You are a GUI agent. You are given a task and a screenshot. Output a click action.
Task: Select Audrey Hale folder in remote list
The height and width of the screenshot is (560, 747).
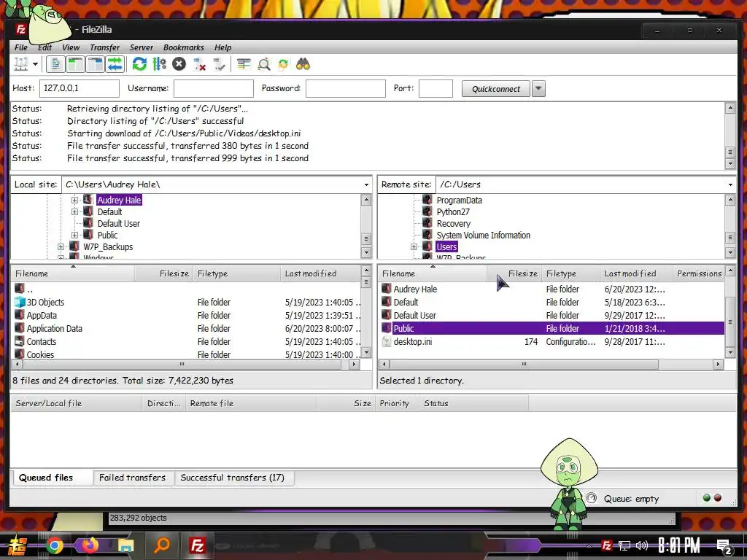(415, 289)
